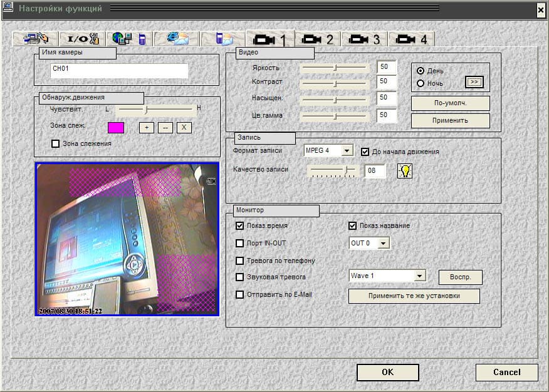Select the Ночь radio button

point(421,83)
